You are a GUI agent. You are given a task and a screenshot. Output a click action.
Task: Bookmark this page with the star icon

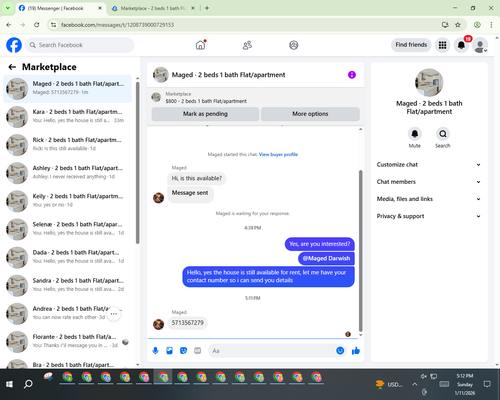(x=458, y=25)
